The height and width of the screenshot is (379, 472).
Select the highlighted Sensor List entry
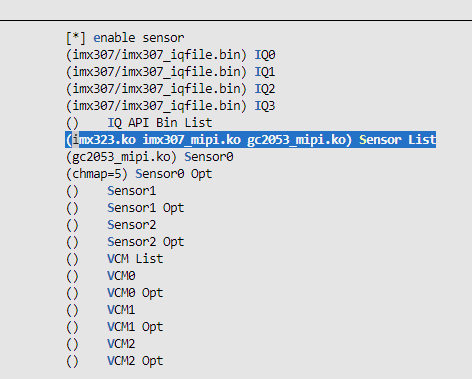coord(251,139)
